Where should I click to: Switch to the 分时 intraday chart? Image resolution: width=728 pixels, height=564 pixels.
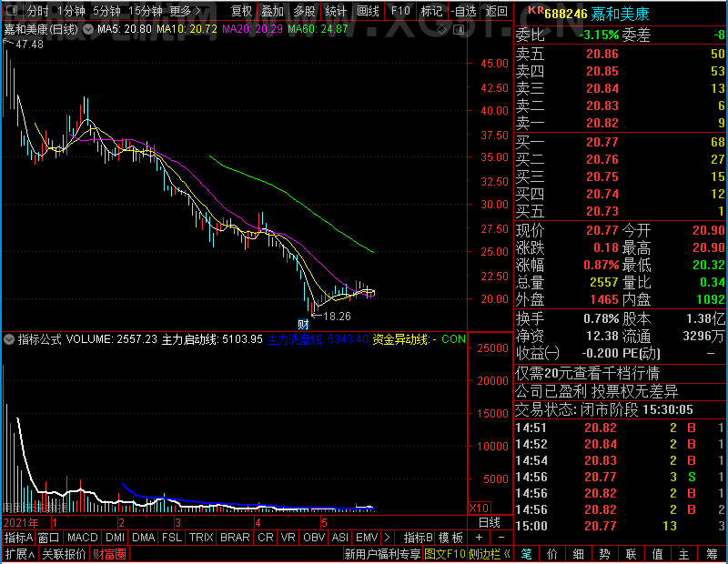(38, 11)
